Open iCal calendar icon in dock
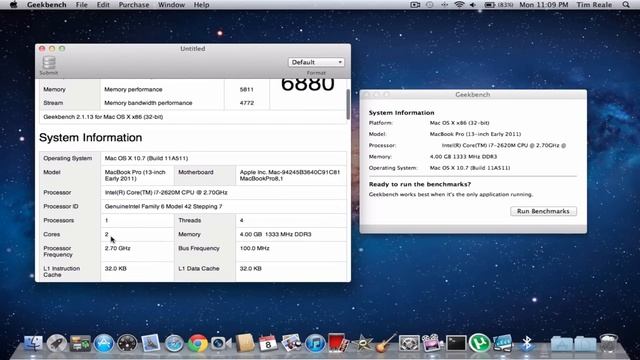The image size is (640, 360). pos(268,343)
